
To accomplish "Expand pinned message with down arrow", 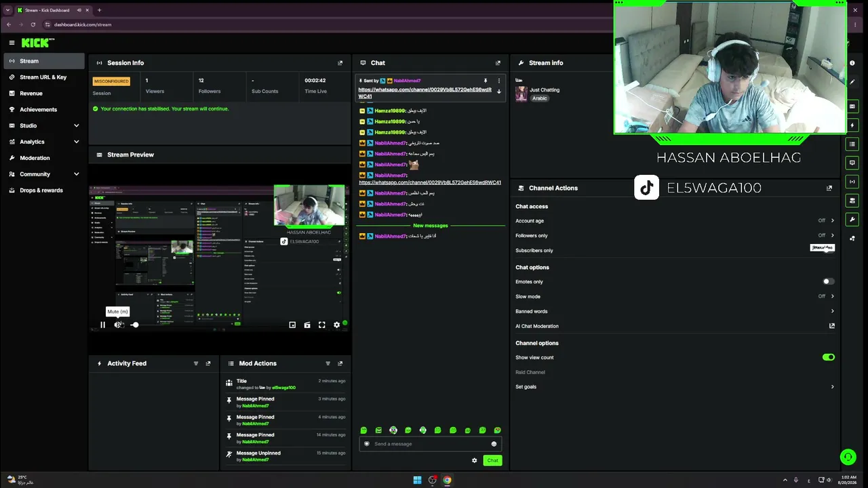I will [x=499, y=91].
